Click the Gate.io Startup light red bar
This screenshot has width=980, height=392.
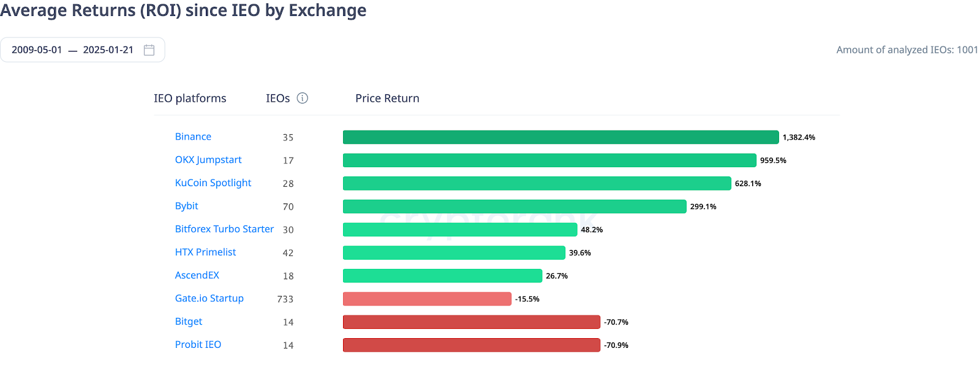[427, 299]
